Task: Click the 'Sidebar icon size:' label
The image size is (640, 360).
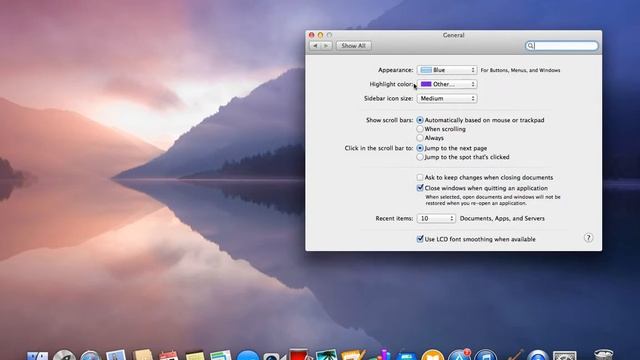Action: [389, 98]
